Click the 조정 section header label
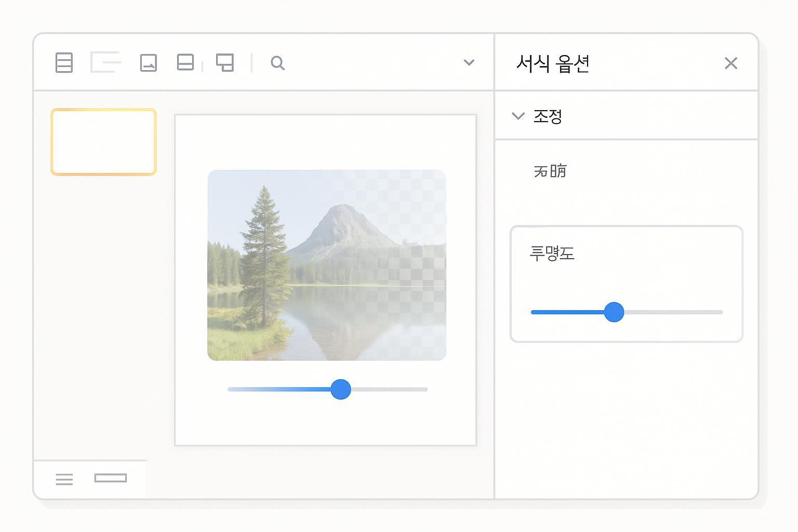The height and width of the screenshot is (532, 798). click(x=548, y=116)
